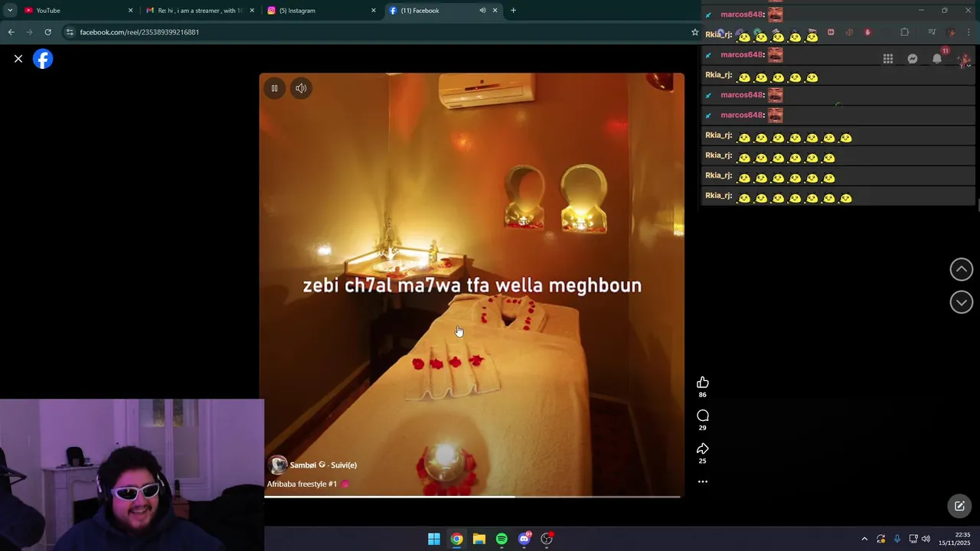Expand the tab search dropdown arrow
The image size is (980, 551).
(10, 11)
